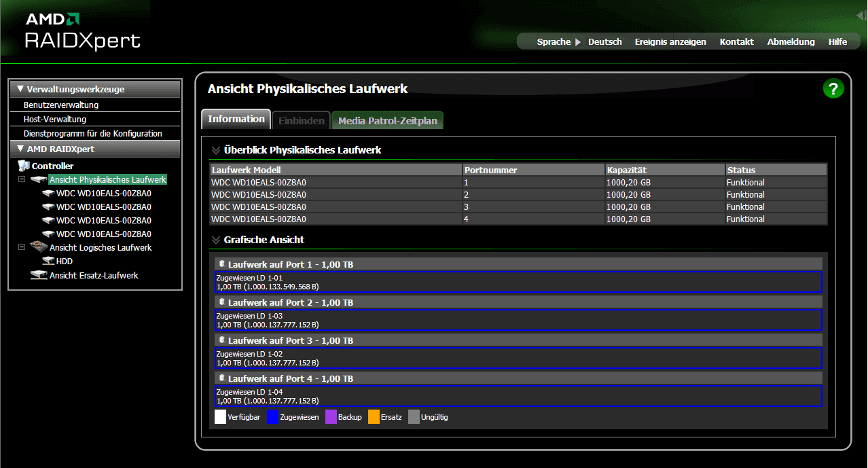Viewport: 868px width, 468px height.
Task: Click WDC WD10EALS-00Z8A0 in port 3 table row
Action: click(x=259, y=207)
